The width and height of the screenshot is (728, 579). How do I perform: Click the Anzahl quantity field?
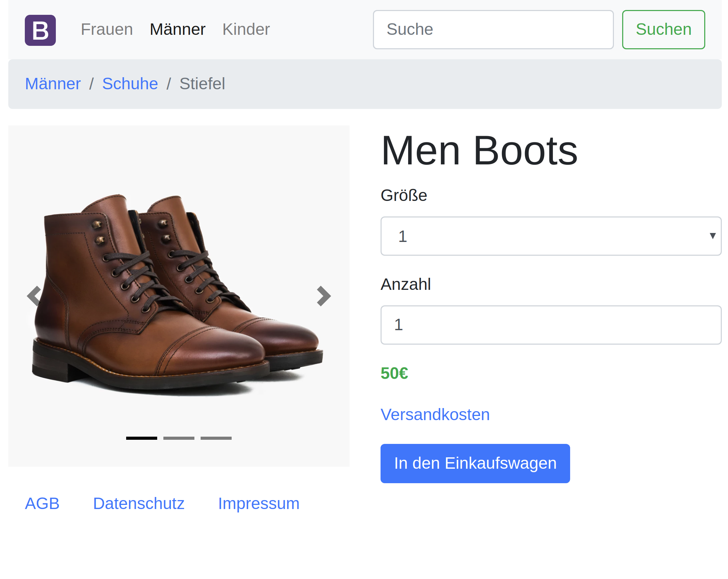coord(550,325)
